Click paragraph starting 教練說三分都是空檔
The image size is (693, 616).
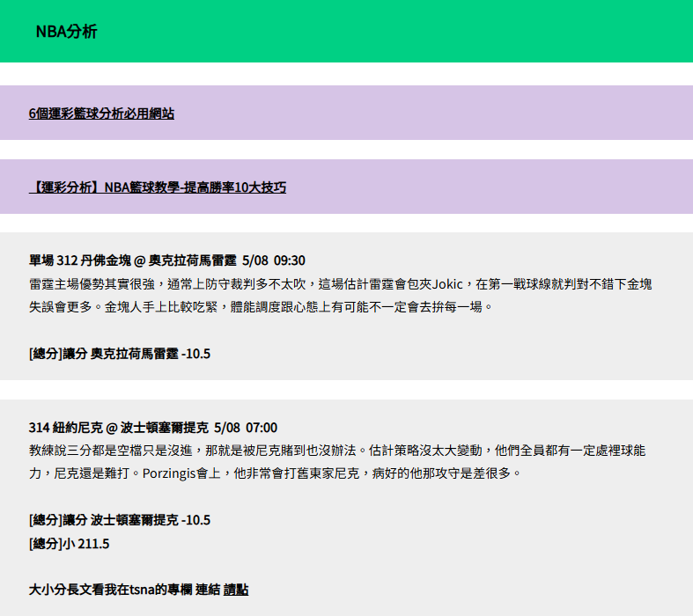[x=337, y=462]
